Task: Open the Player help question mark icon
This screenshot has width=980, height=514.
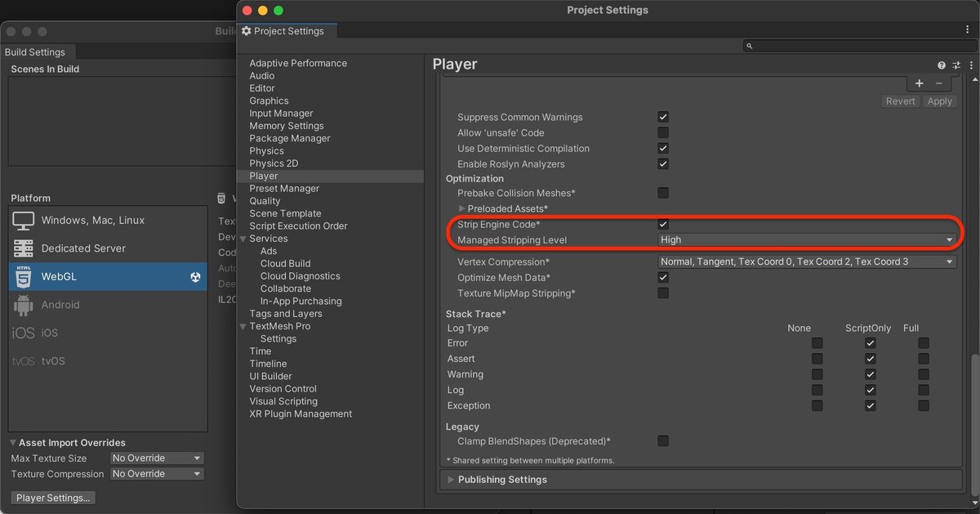Action: 942,65
